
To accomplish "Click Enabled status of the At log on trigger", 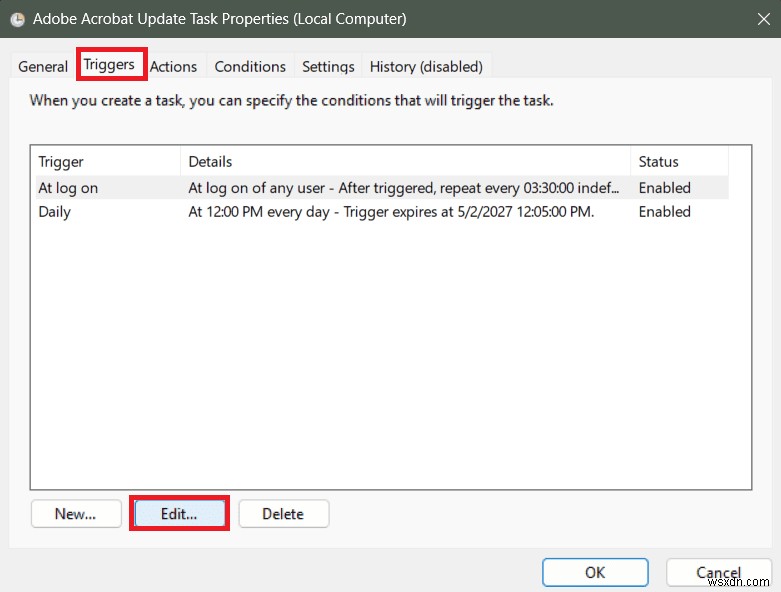I will click(x=664, y=188).
